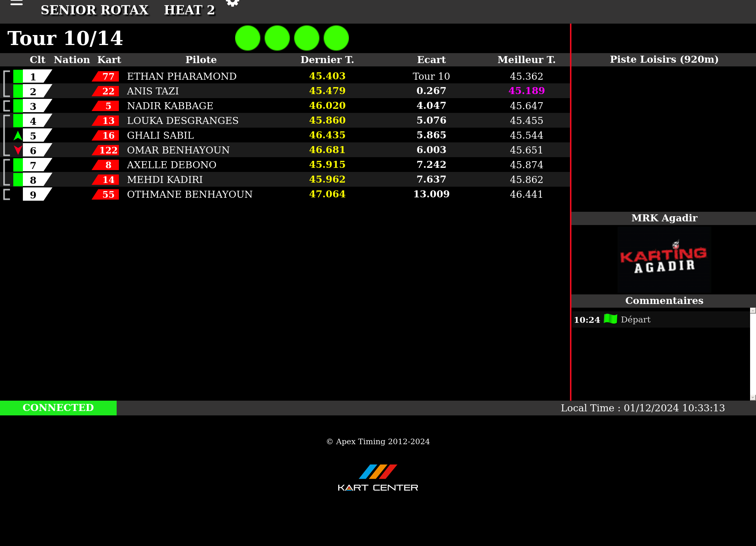Select the Pilote column header
Viewport: 756px width, 546px height.
(201, 60)
